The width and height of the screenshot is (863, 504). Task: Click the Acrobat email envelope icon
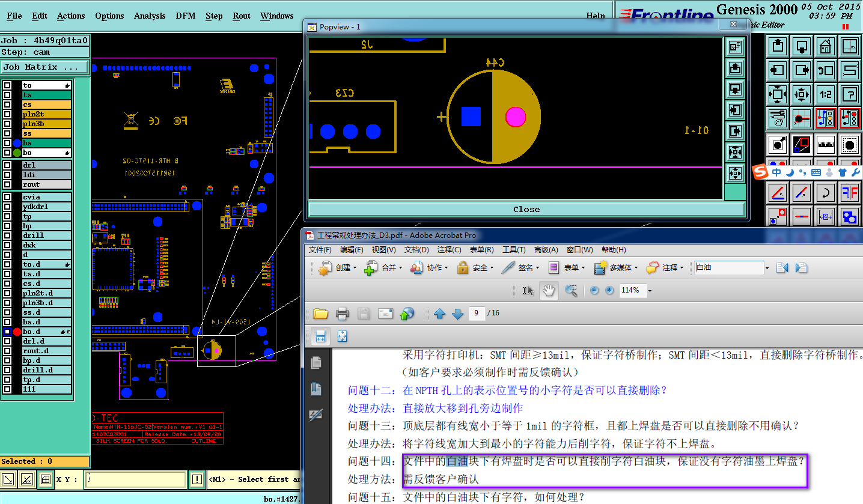point(385,314)
